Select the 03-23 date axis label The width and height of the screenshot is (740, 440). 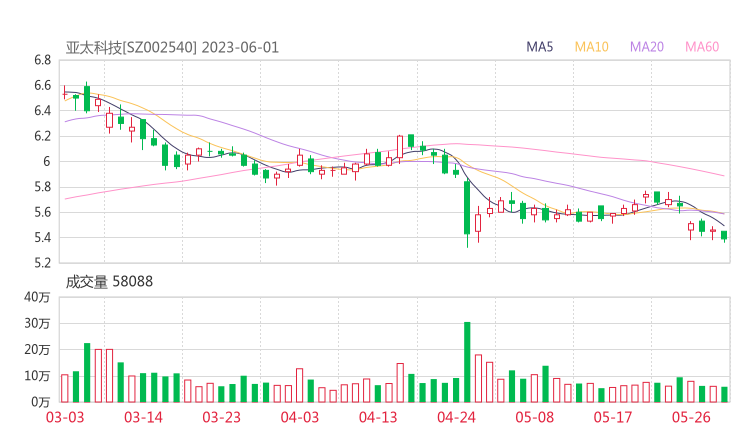(221, 417)
